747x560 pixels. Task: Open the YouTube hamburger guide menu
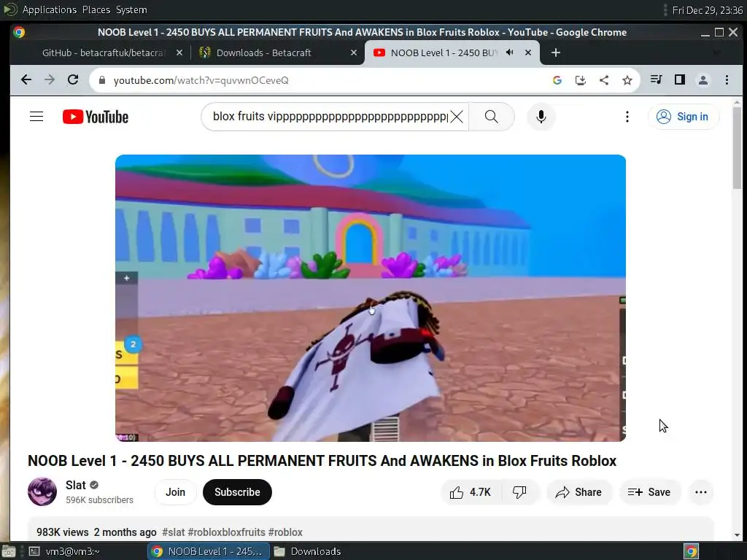click(36, 117)
